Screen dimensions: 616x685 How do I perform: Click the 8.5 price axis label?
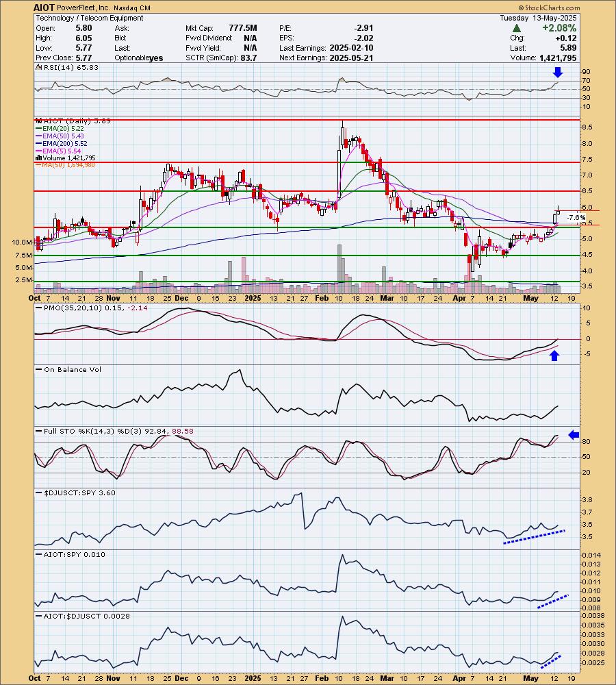pos(587,127)
